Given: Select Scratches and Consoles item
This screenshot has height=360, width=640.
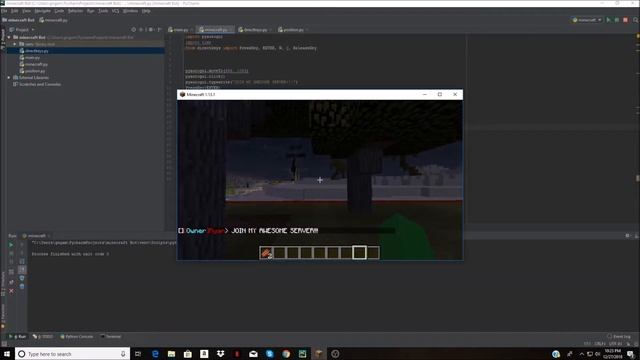Looking at the screenshot, I should [37, 84].
